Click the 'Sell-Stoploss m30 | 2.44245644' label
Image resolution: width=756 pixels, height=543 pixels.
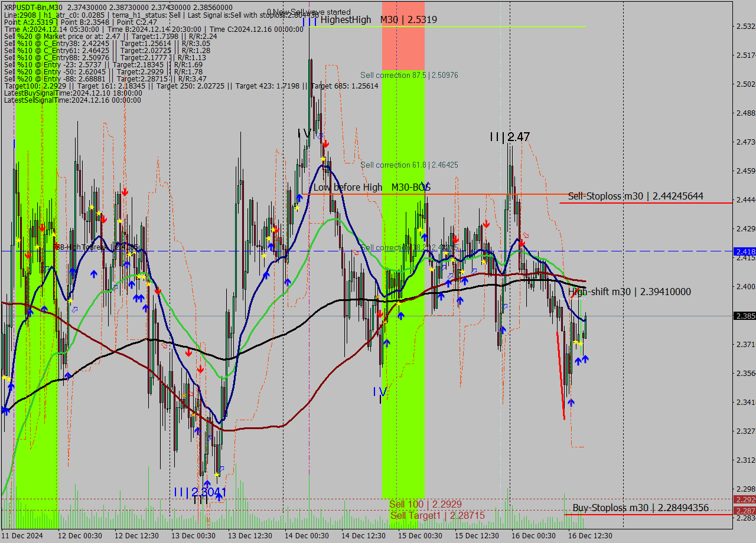click(x=636, y=196)
